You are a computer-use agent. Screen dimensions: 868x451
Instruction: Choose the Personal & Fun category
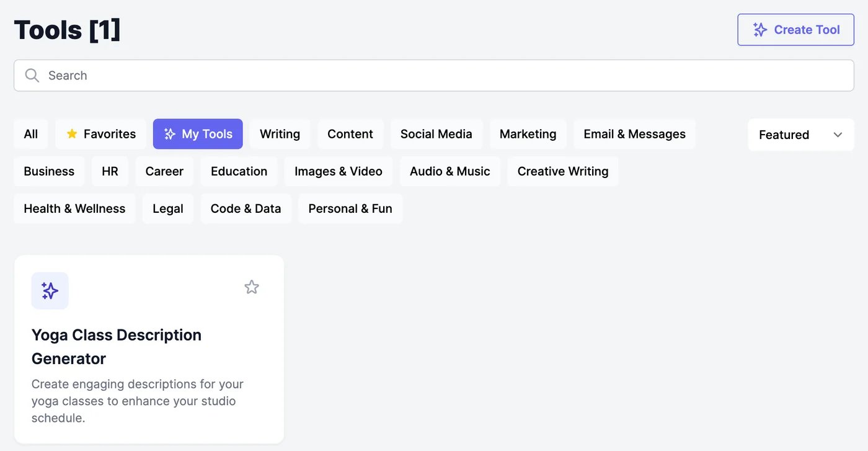coord(350,208)
